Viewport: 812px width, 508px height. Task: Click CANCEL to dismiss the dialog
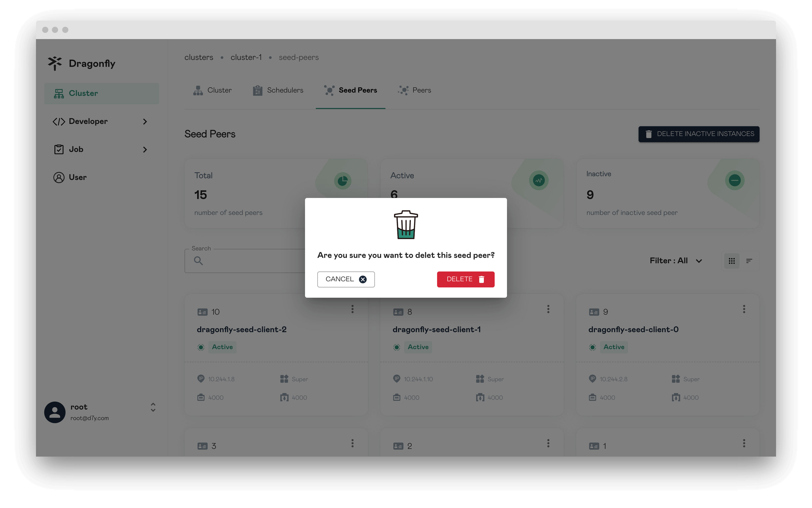tap(346, 279)
